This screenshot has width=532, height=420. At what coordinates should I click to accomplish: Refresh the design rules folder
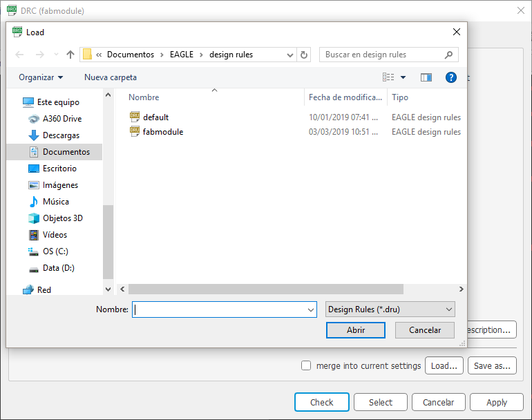[304, 55]
